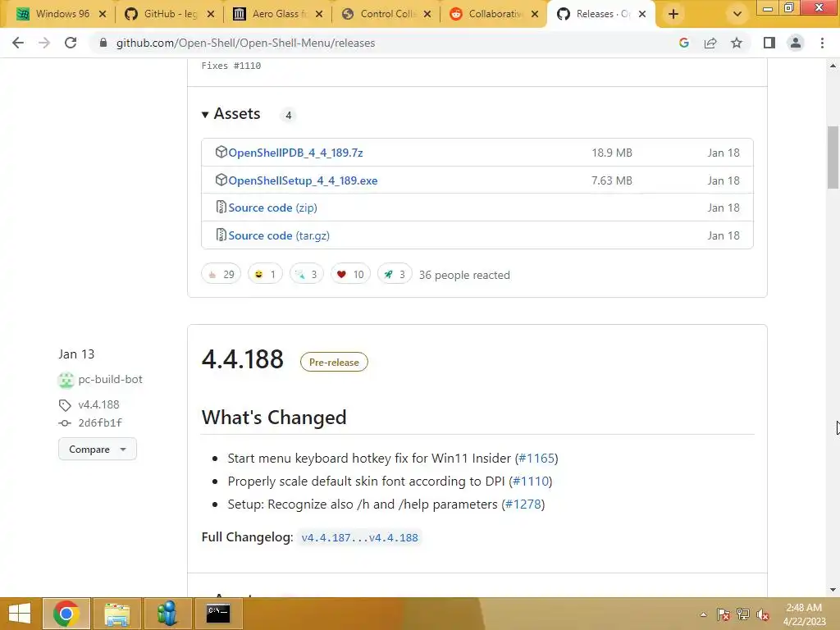Show hidden system tray icons
840x630 pixels.
tap(703, 614)
